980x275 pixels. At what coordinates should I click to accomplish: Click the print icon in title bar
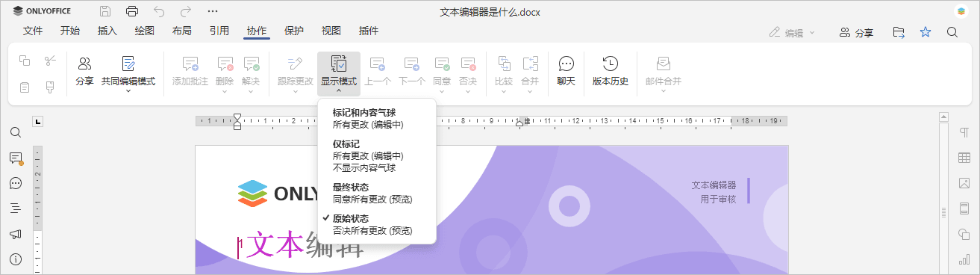[x=132, y=11]
